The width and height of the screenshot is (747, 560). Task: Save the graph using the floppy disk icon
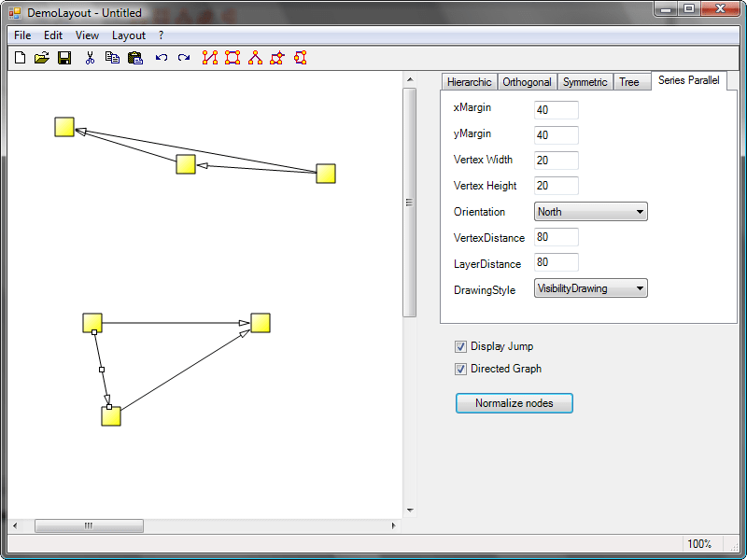64,58
